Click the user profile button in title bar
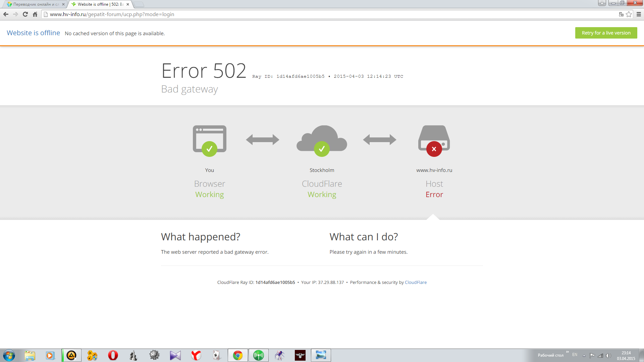 point(602,3)
